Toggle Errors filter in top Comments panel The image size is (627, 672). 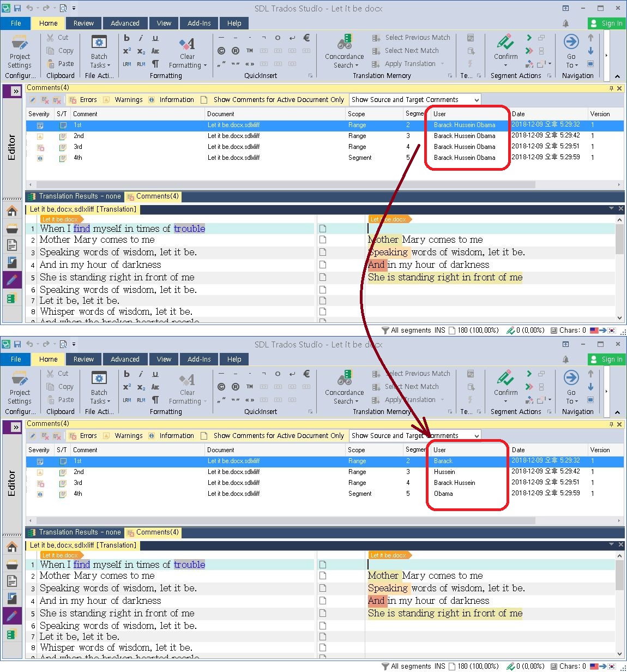[83, 100]
